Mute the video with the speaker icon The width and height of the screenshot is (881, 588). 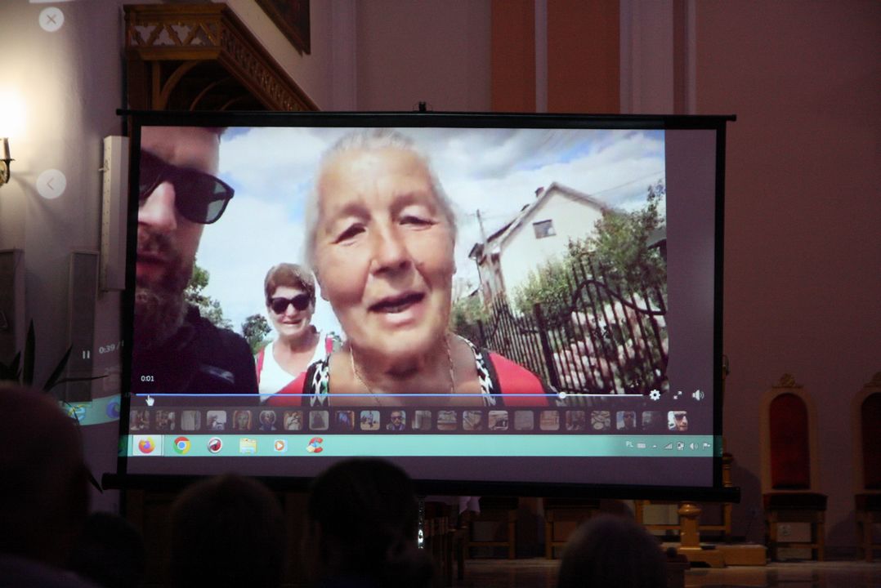[x=697, y=395]
